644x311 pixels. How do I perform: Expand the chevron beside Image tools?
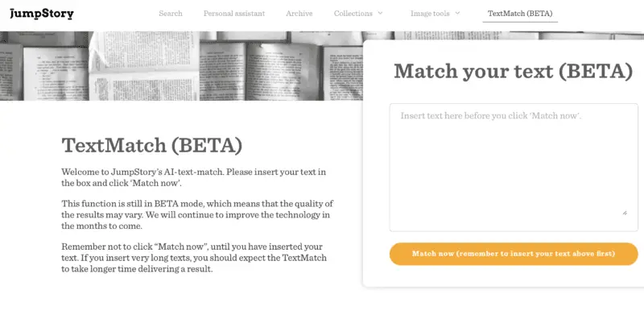coord(457,13)
